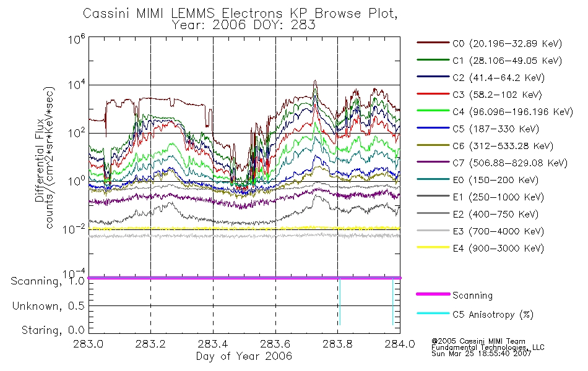Viewport: 588px width, 371px height.
Task: Click the C1 (28.106-49.05 KeV) legend label
Action: tap(508, 61)
